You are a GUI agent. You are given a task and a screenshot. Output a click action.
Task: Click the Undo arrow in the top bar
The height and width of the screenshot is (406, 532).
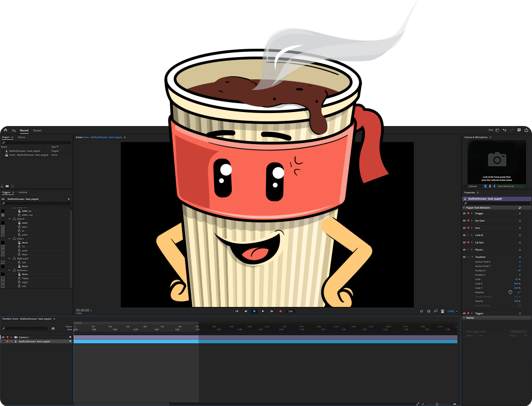point(505,130)
